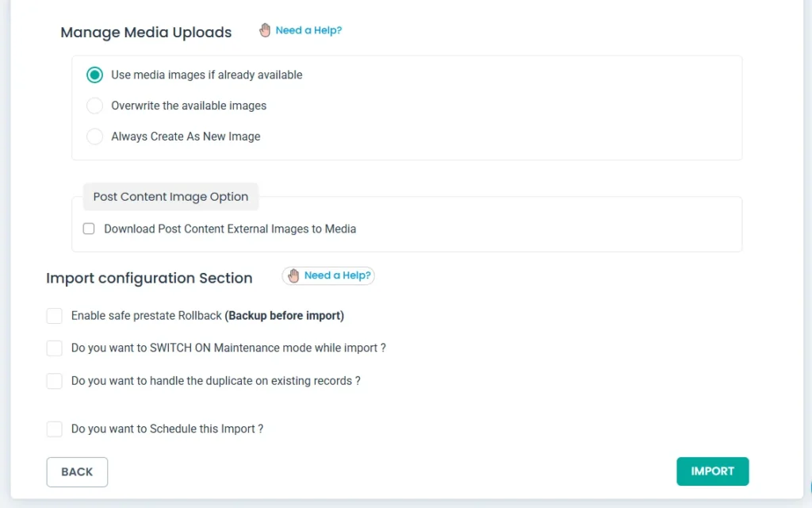Enable safe prestate Rollback checkbox
The image size is (812, 508).
[x=54, y=316]
